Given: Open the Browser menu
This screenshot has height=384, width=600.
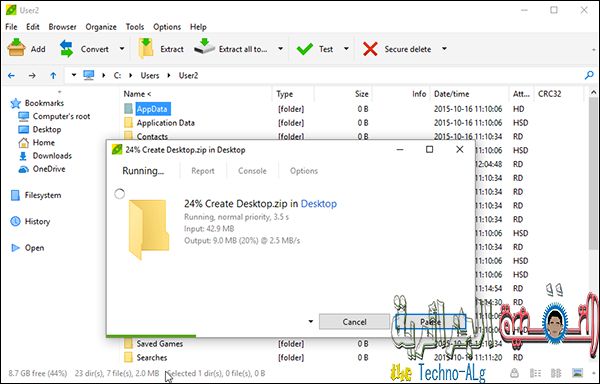Looking at the screenshot, I should [x=62, y=27].
